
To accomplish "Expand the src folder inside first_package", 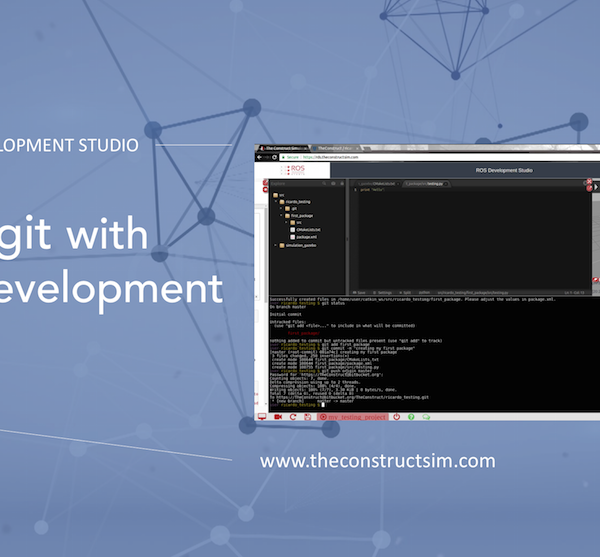I will tap(287, 222).
